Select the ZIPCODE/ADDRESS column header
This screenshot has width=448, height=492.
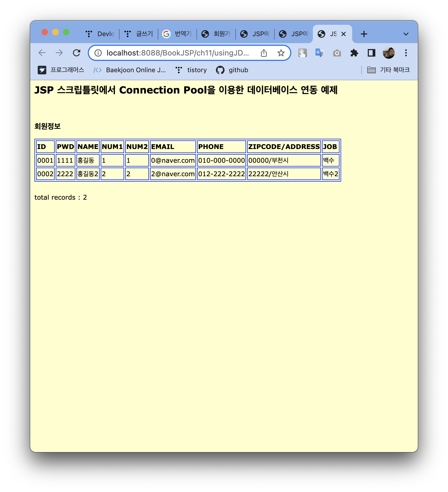284,147
